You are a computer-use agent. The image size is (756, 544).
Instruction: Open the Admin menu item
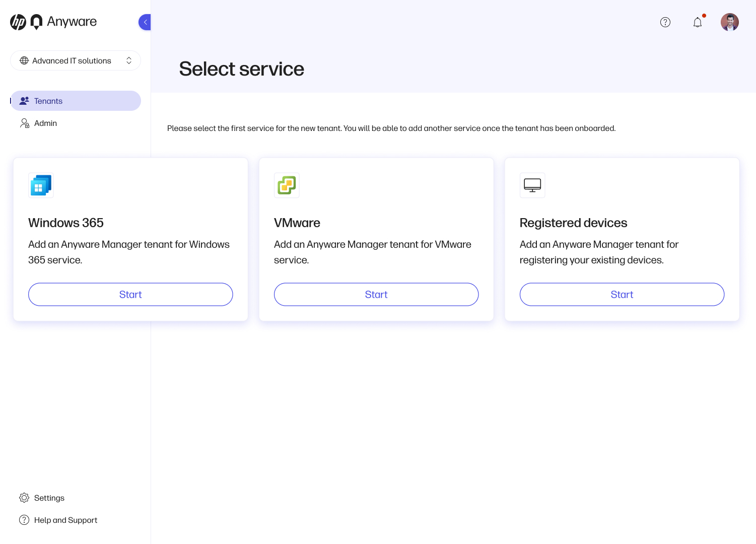pyautogui.click(x=45, y=123)
